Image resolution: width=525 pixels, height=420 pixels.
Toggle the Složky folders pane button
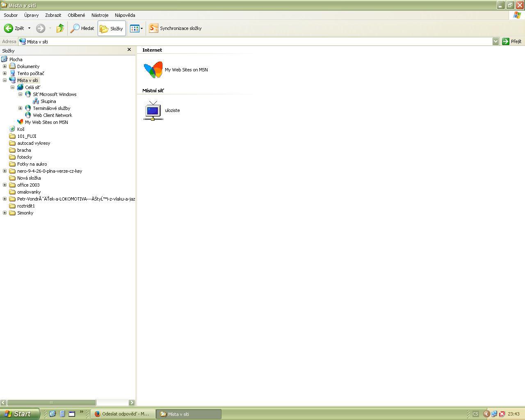point(112,28)
